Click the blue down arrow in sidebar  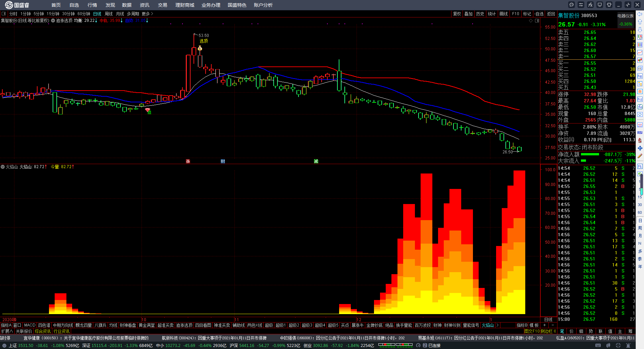(x=640, y=30)
